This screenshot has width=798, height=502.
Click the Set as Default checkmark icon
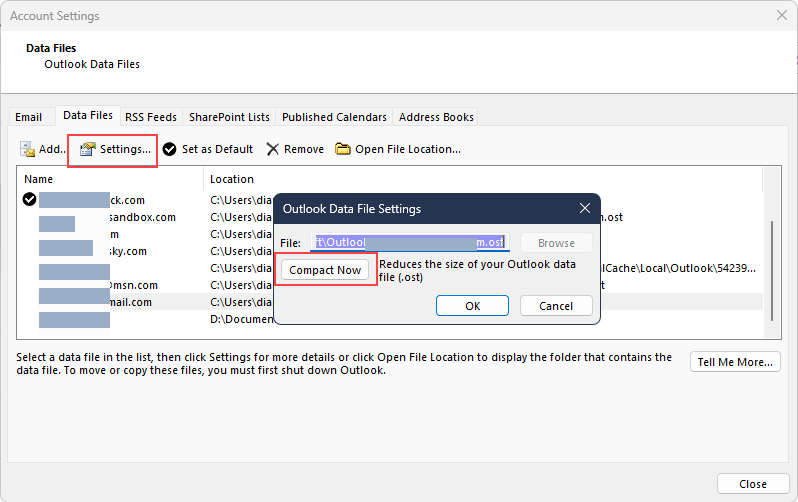pos(169,149)
